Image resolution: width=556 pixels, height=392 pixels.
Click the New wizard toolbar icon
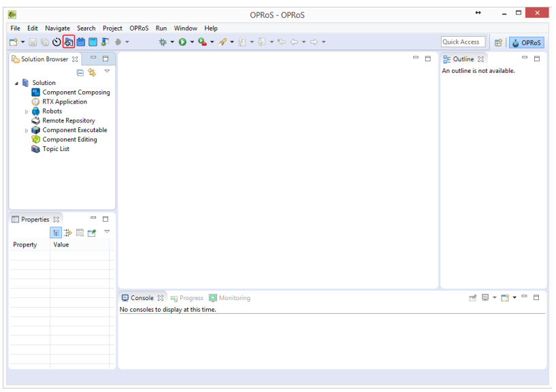[x=13, y=42]
